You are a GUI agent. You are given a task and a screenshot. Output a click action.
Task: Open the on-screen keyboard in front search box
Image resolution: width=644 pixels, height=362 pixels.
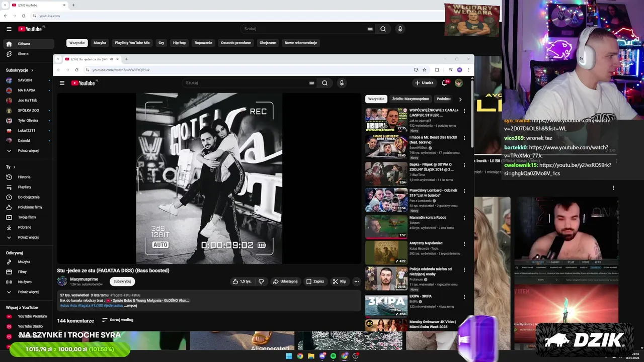coord(311,83)
